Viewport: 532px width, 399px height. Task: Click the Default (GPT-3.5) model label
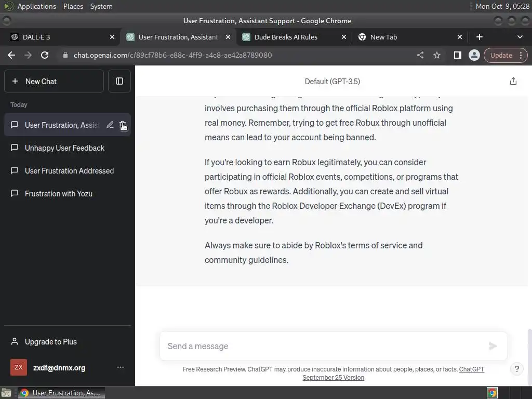pyautogui.click(x=332, y=82)
